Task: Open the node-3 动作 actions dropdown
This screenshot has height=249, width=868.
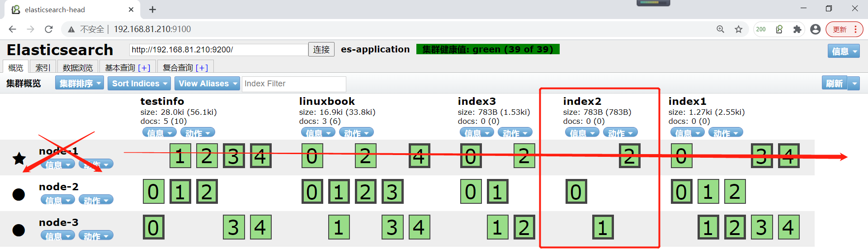Action: point(96,235)
